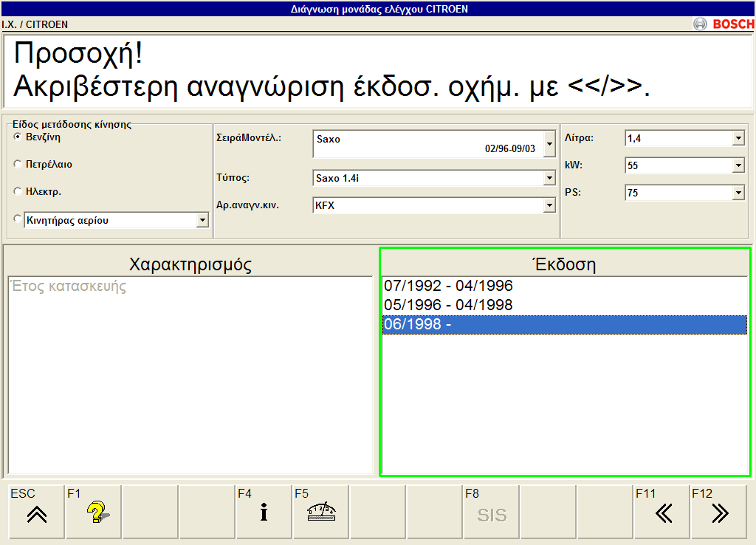Viewport: 756px width, 545px height.
Task: Click the F8 SIS button
Action: [x=491, y=512]
